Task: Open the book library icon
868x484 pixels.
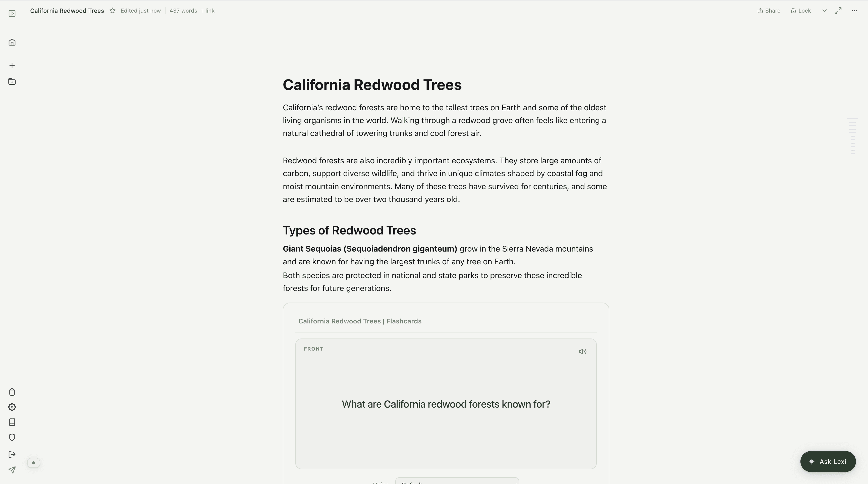Action: tap(12, 422)
